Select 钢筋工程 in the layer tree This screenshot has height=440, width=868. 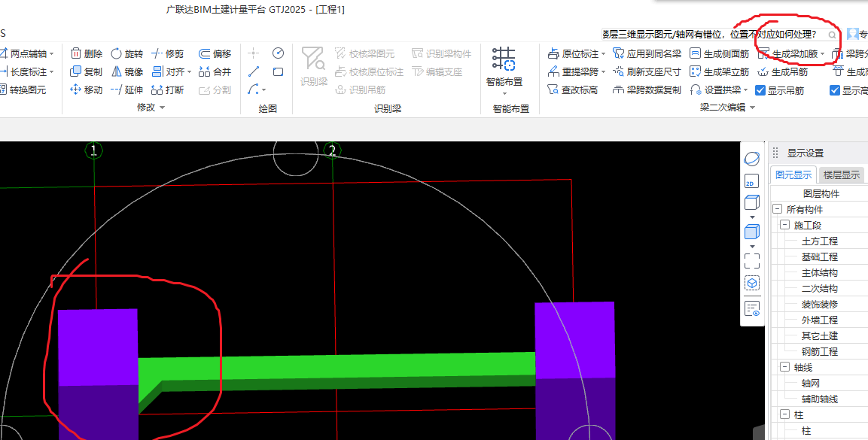click(x=819, y=351)
